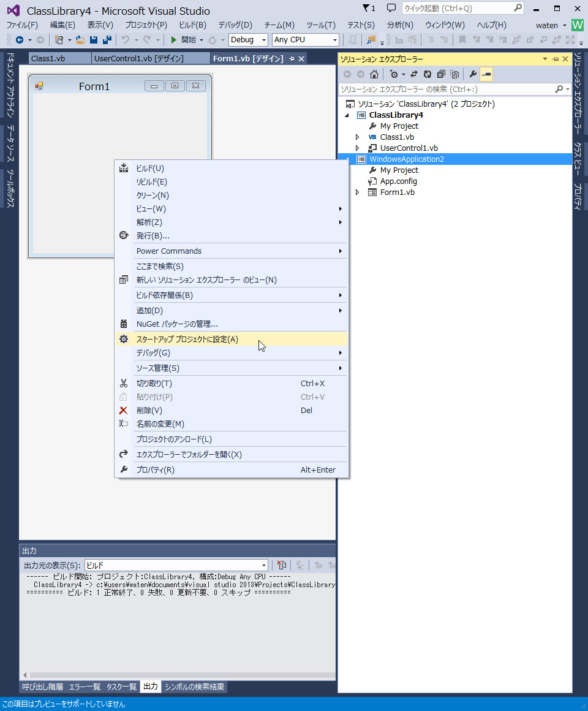Switch to the タスク一覧 bottom tab
588x711 pixels.
(121, 687)
